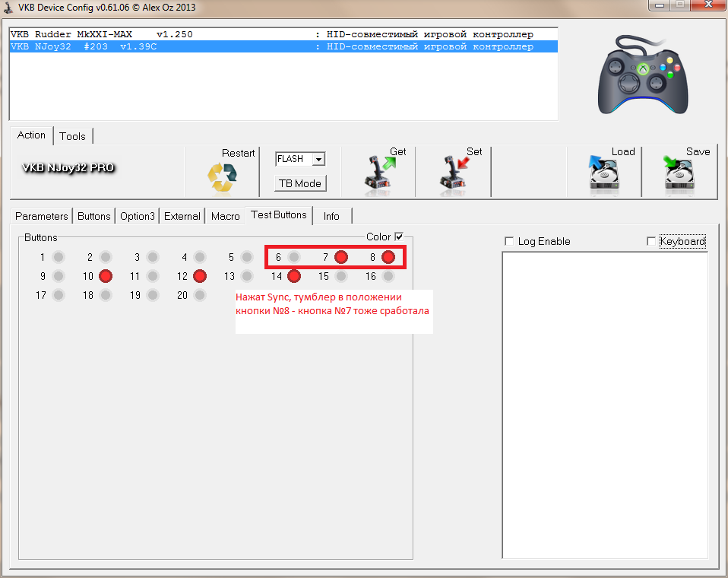Switch to the Tools tab
Viewport: 728px width, 578px height.
(72, 136)
